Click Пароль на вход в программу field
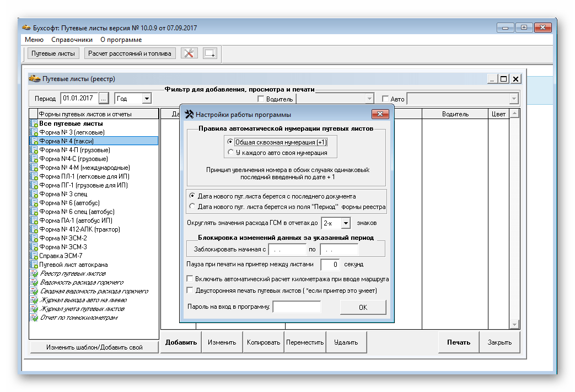575x392 pixels. [297, 307]
